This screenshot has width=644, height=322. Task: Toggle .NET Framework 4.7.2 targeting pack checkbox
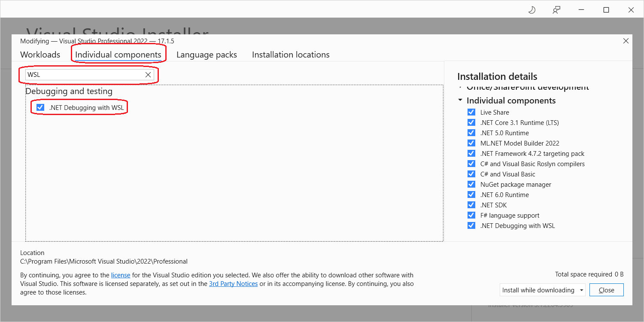[471, 153]
